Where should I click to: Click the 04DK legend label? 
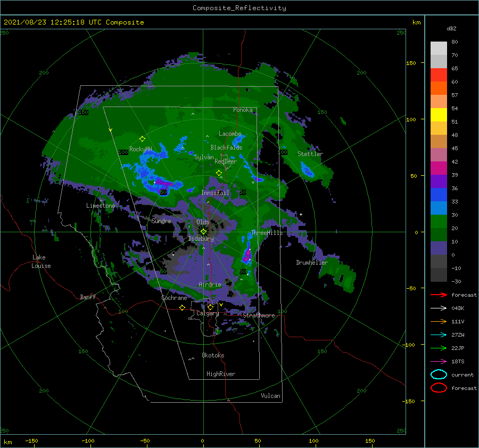click(x=458, y=308)
